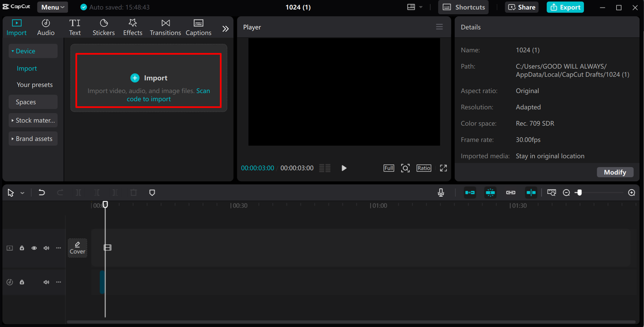This screenshot has height=327, width=644.
Task: Click the Export button
Action: click(566, 7)
